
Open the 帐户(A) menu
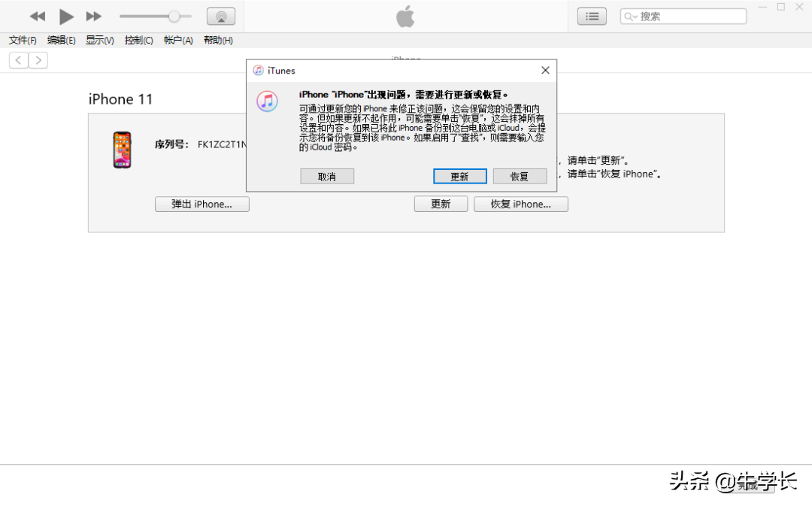(178, 41)
